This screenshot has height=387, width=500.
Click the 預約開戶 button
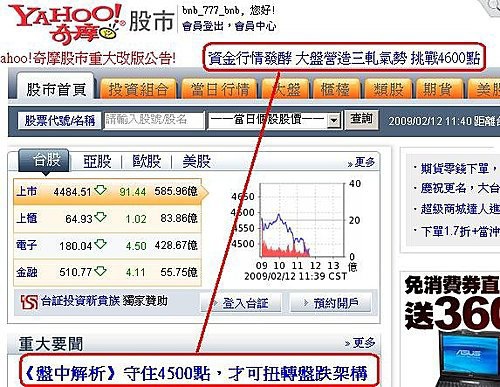331,303
